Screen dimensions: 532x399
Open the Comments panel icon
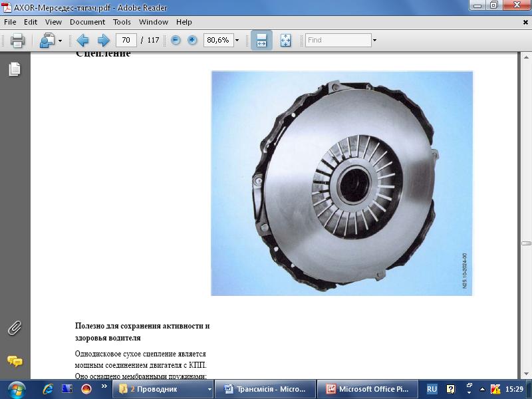click(15, 361)
